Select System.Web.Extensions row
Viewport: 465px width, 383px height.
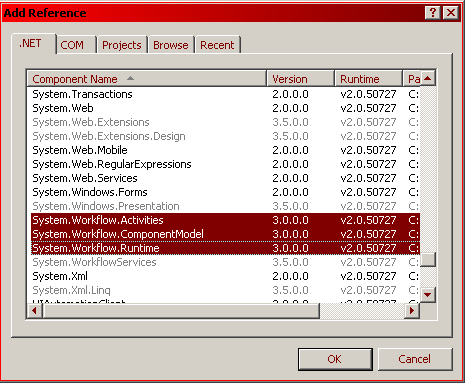pyautogui.click(x=225, y=122)
